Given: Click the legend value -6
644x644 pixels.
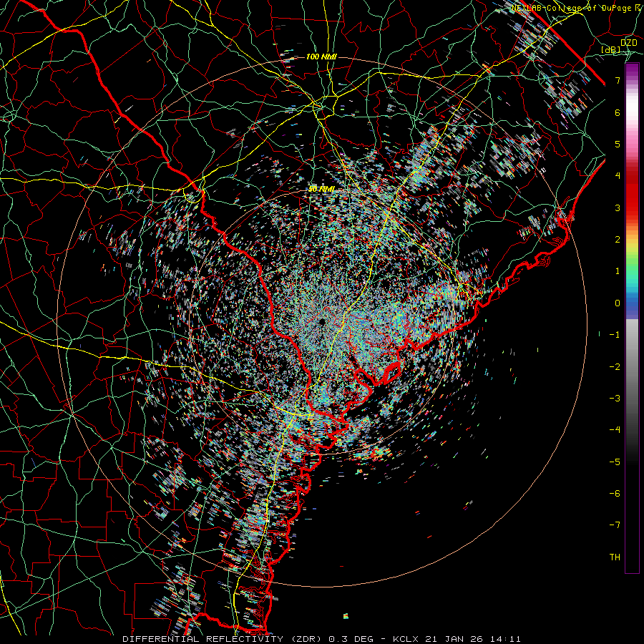Looking at the screenshot, I should 615,494.
